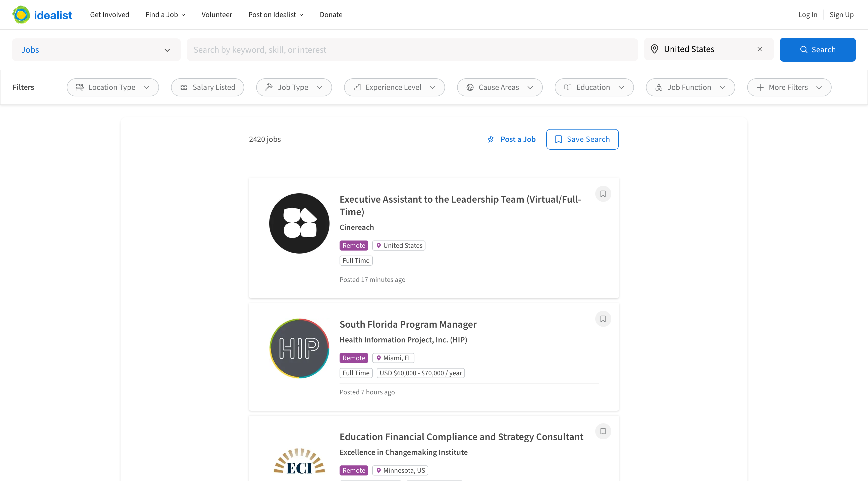Expand the Job Function filter chevron
This screenshot has height=481, width=868.
pyautogui.click(x=722, y=87)
